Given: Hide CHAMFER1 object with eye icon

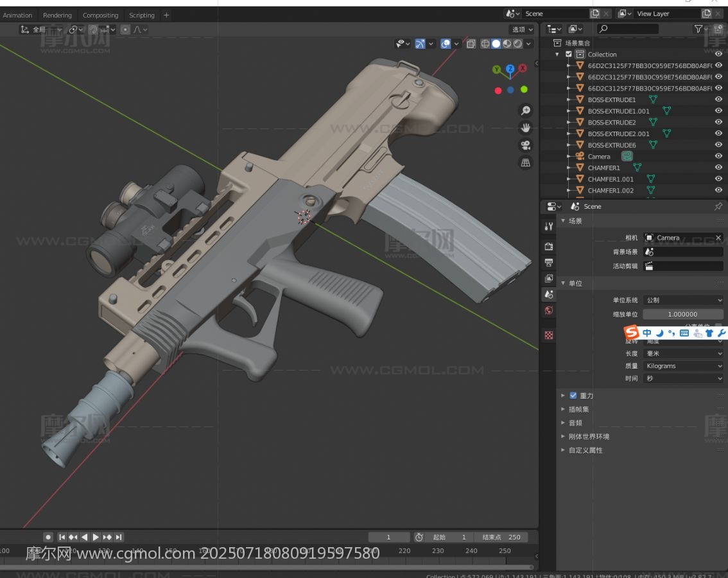Looking at the screenshot, I should point(718,167).
